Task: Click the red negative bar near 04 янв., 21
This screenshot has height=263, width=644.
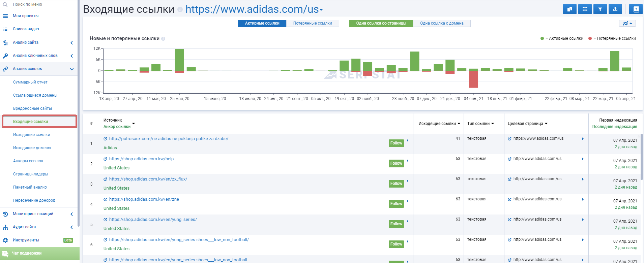Action: [473, 79]
